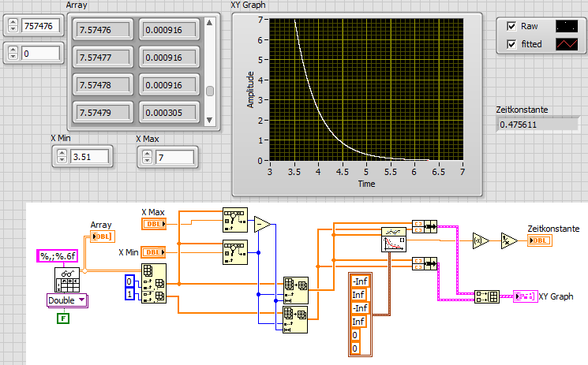Viewport: 588px width, 365px height.
Task: Click the X Max value stepper
Action: coord(148,157)
